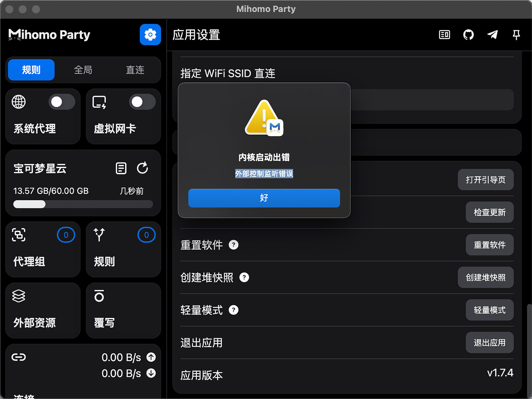Switch to 全局 mode tab
This screenshot has height=399, width=532.
click(x=83, y=70)
